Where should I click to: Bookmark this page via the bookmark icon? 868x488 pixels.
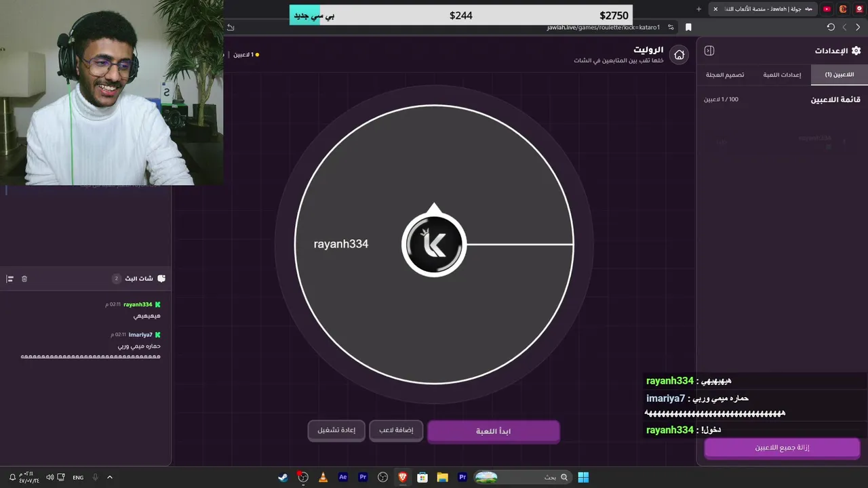pos(688,27)
